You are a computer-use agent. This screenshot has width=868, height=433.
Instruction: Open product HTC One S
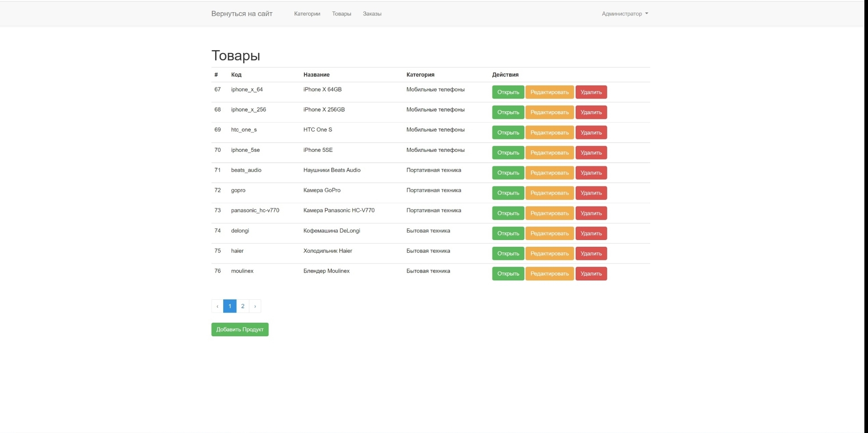click(x=508, y=132)
